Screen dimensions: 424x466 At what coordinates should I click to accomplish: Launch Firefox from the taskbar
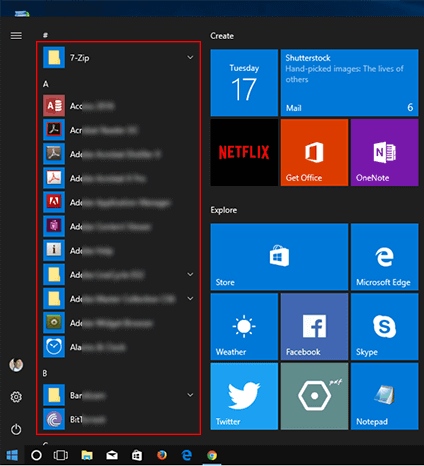[x=162, y=455]
